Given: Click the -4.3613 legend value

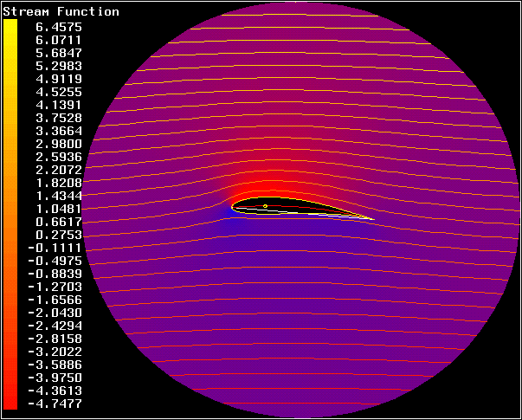Looking at the screenshot, I should 55,391.
